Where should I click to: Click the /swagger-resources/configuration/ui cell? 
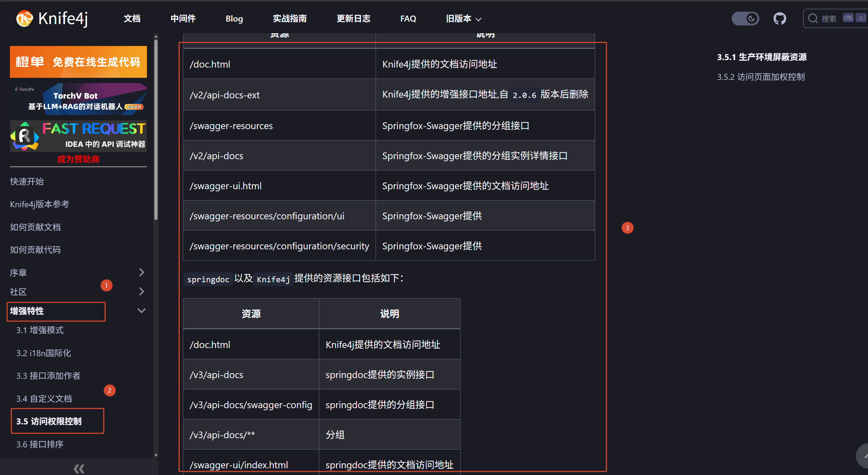(279, 216)
